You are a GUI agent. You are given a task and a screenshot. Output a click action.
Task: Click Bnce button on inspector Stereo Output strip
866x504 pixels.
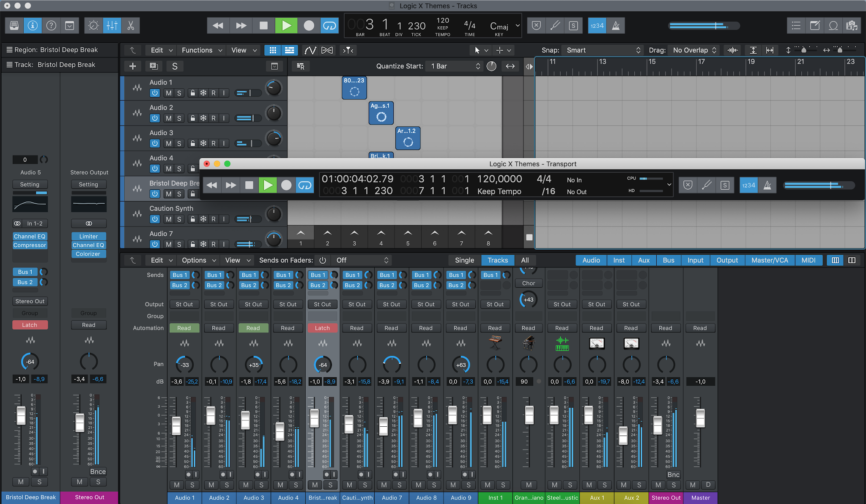(98, 471)
